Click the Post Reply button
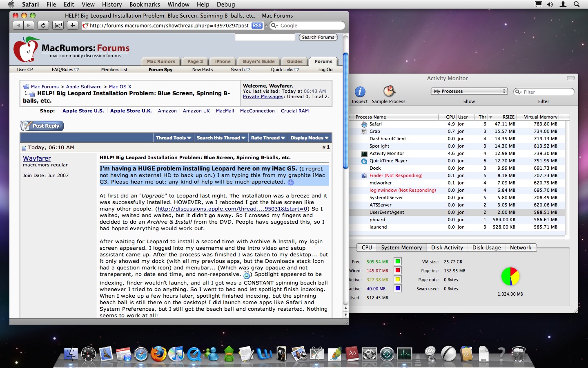This screenshot has height=368, width=588. pos(42,126)
